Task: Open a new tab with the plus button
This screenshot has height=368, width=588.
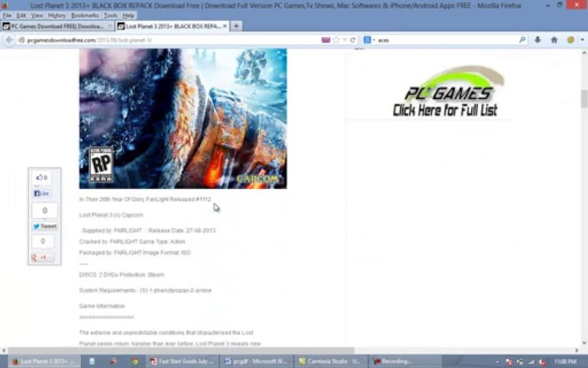Action: (236, 26)
